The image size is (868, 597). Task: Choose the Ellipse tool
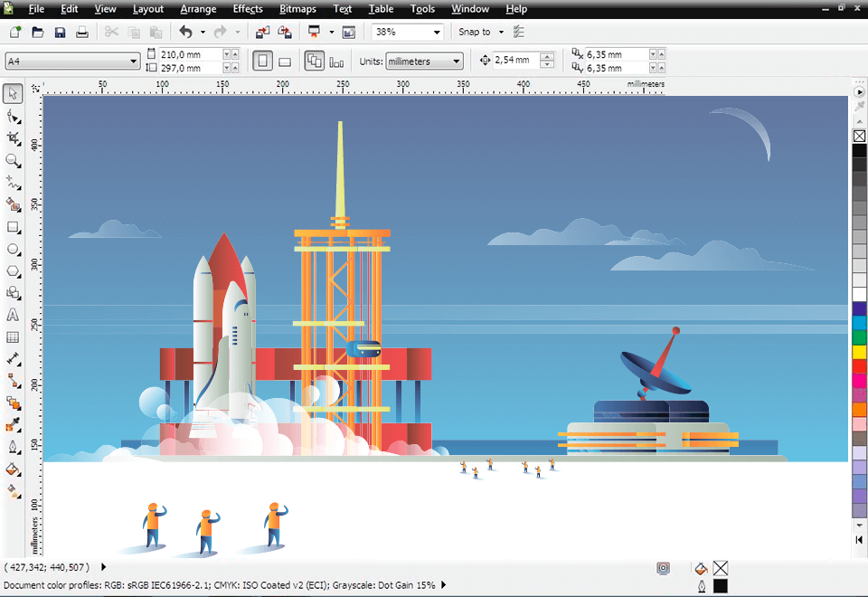pyautogui.click(x=13, y=249)
